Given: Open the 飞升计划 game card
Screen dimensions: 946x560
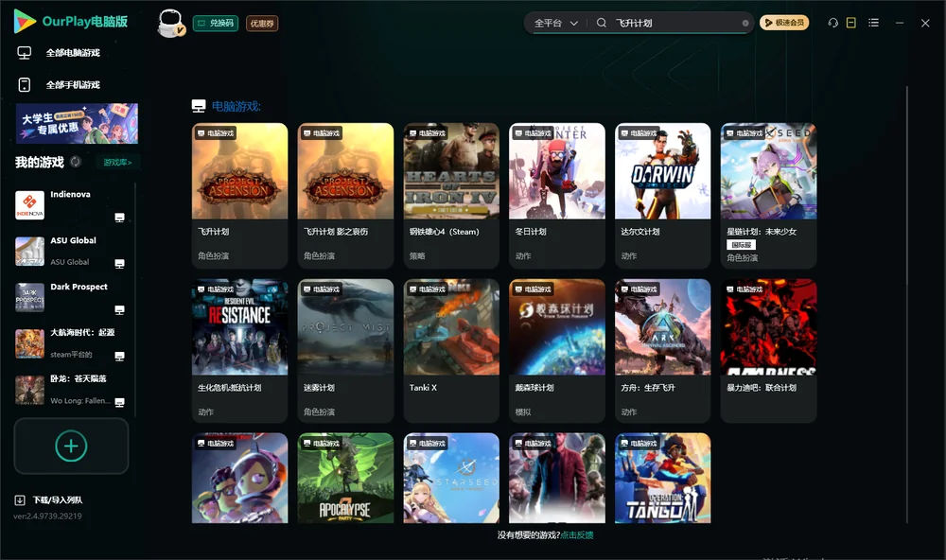Looking at the screenshot, I should pyautogui.click(x=239, y=196).
